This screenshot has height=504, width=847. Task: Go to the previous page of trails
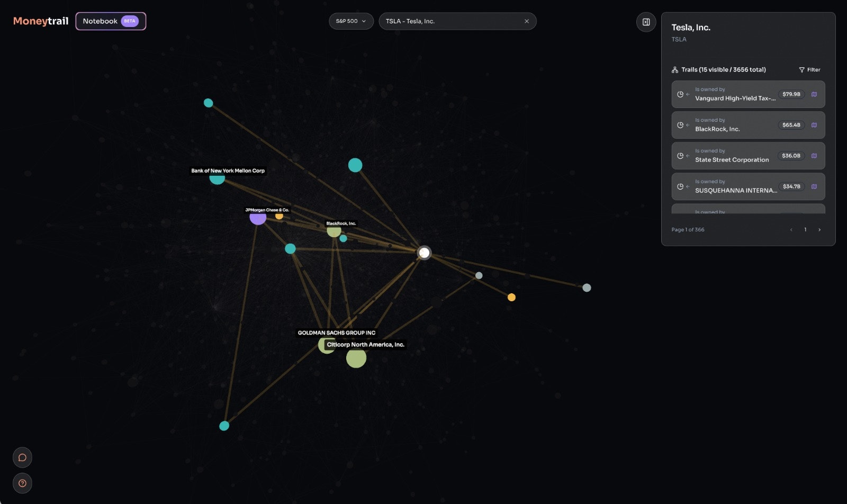click(791, 230)
